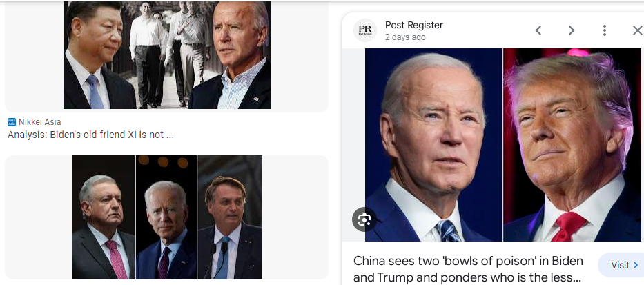Go to the next image result

click(x=572, y=30)
